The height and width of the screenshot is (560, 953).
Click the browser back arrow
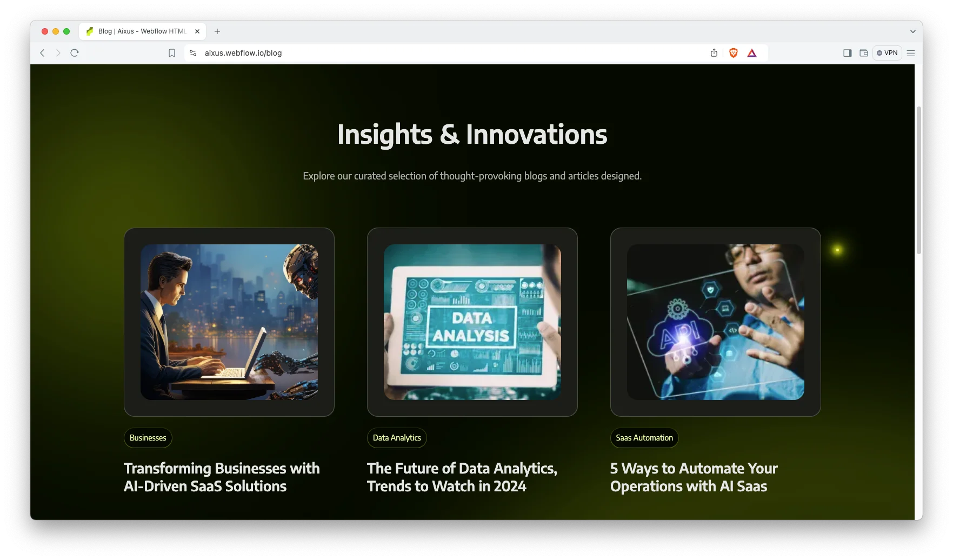point(42,53)
